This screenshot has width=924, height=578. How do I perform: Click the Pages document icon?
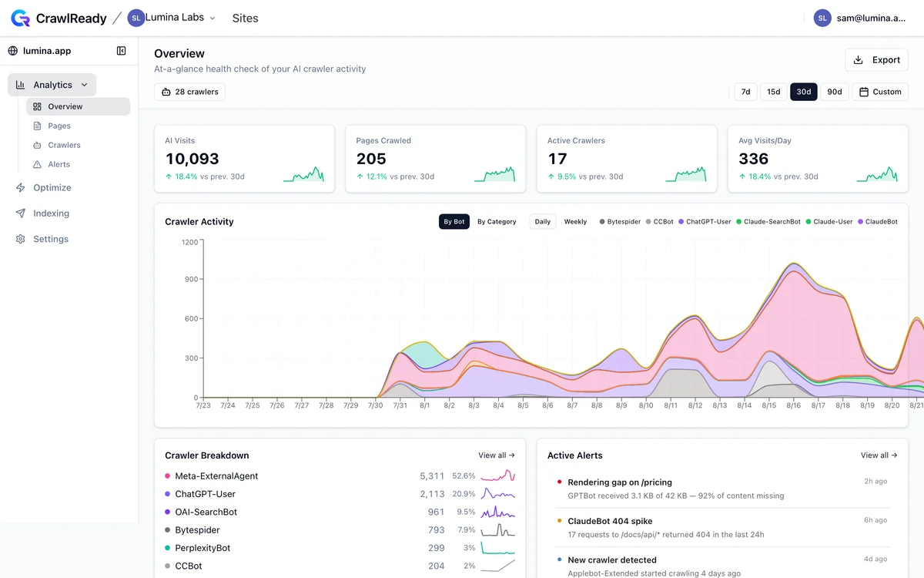click(37, 126)
